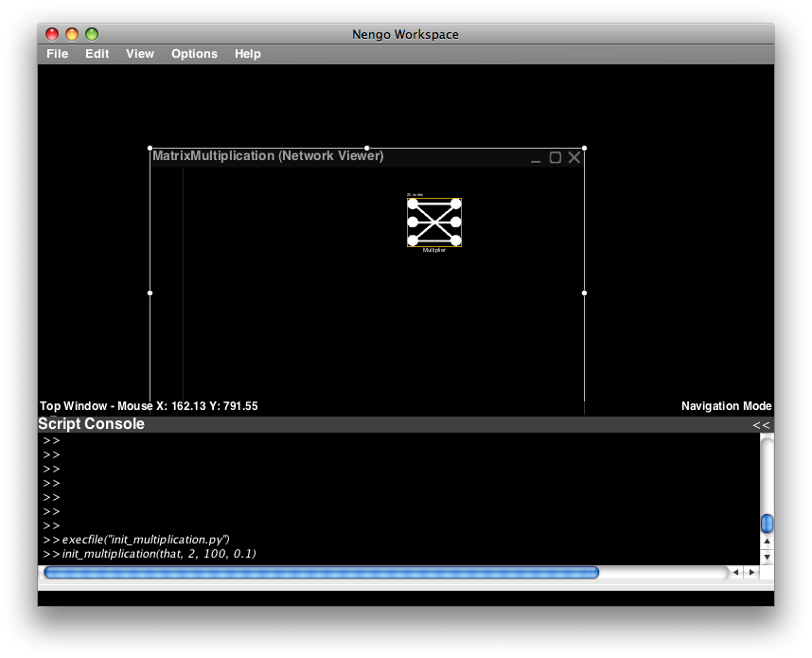Close the MatrixMultiplication Network Viewer
The image size is (812, 658).
tap(574, 157)
